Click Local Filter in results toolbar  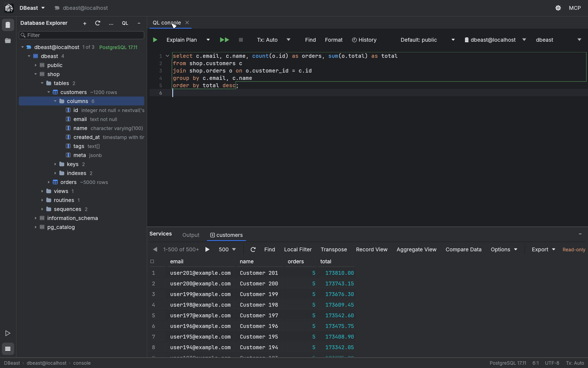click(x=298, y=249)
